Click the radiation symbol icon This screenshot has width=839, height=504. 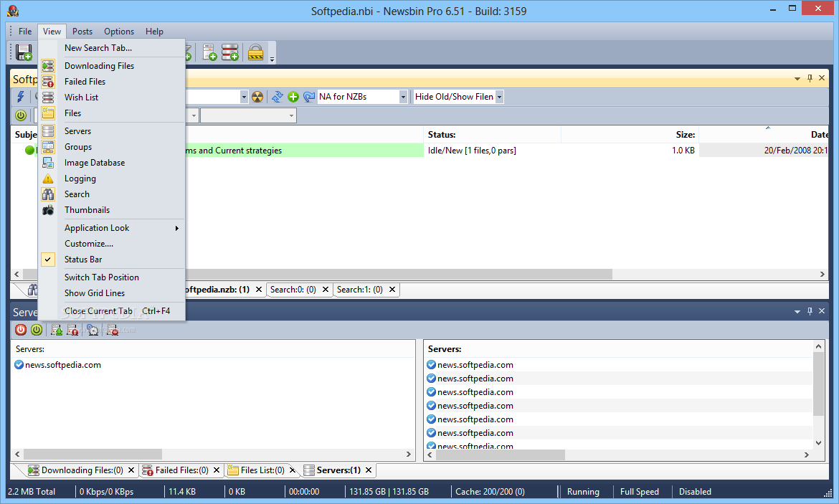pyautogui.click(x=257, y=97)
